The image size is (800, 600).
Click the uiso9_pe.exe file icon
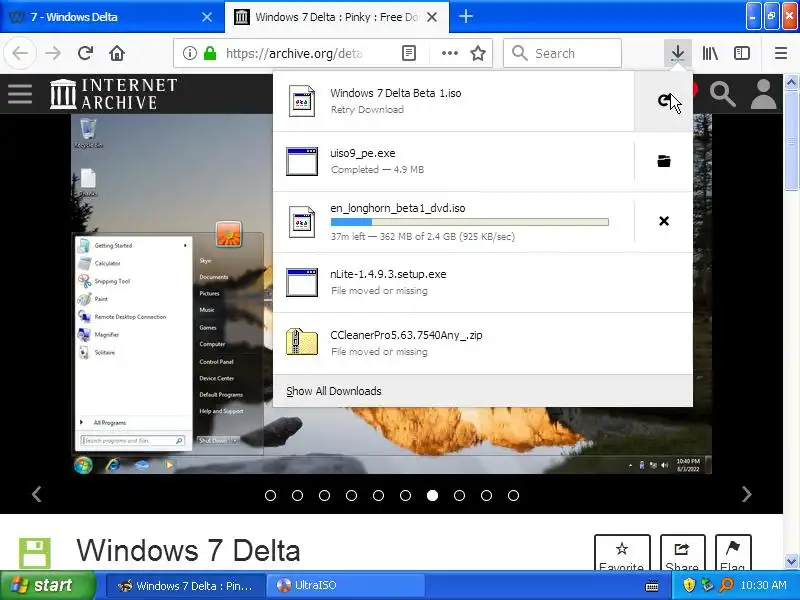tap(302, 161)
